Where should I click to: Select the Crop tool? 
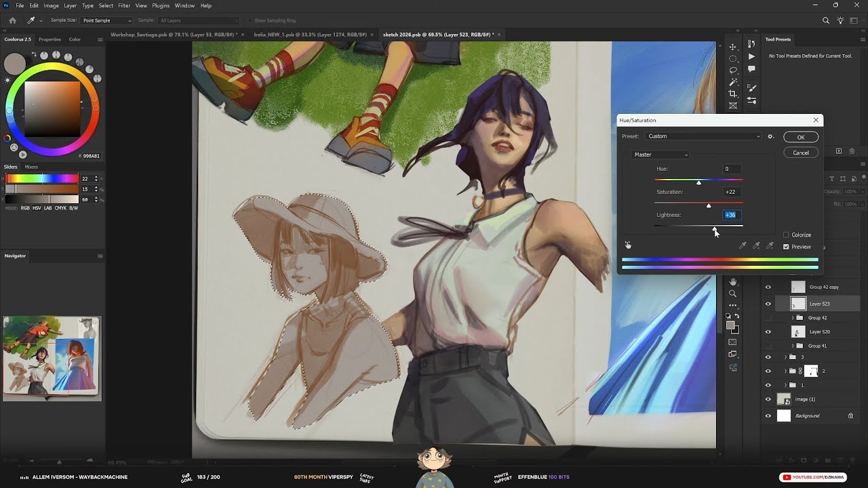(732, 94)
